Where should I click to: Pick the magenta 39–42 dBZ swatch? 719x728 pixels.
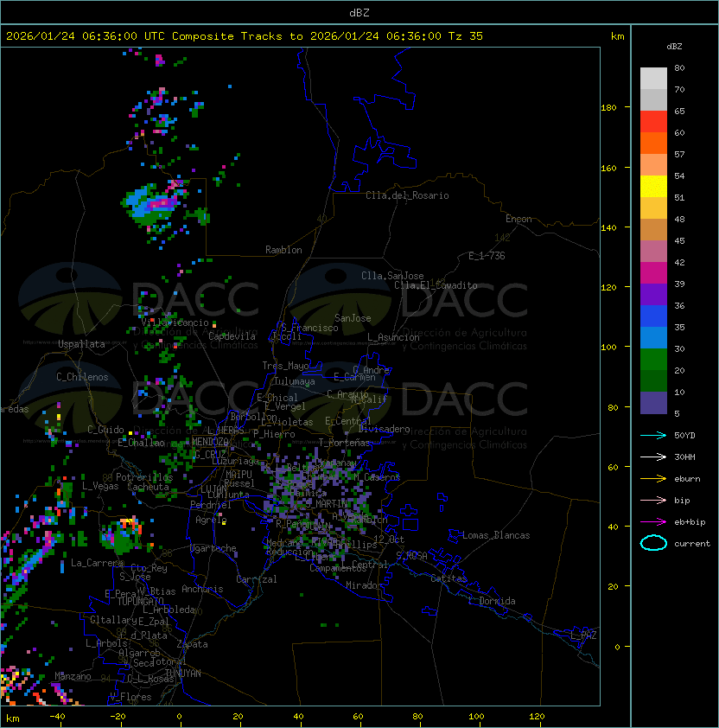click(x=653, y=273)
